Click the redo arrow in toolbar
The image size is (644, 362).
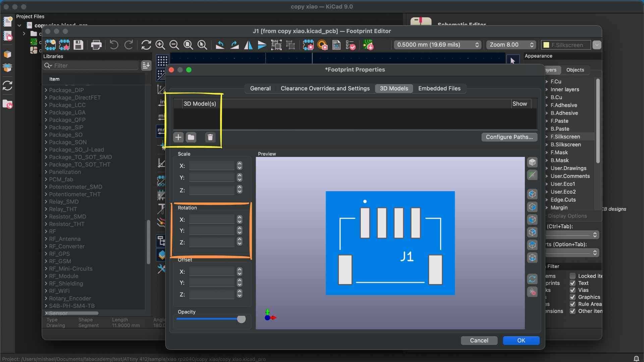pyautogui.click(x=128, y=45)
